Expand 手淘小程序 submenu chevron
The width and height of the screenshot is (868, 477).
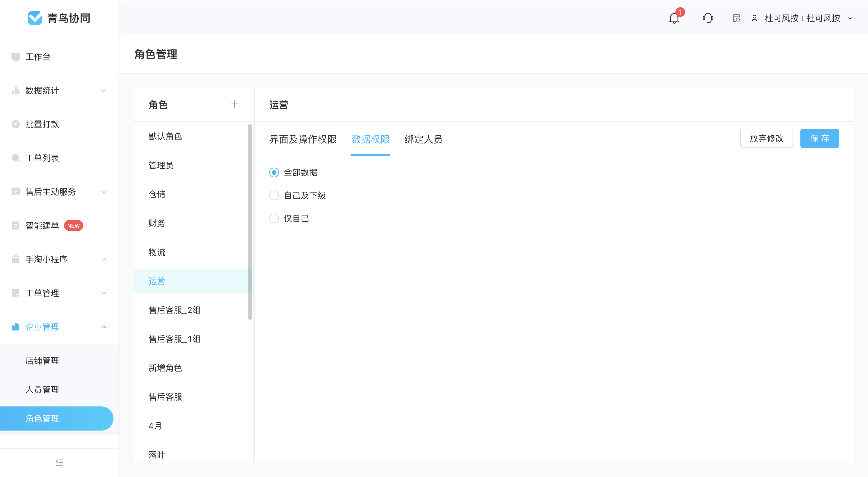click(x=104, y=259)
